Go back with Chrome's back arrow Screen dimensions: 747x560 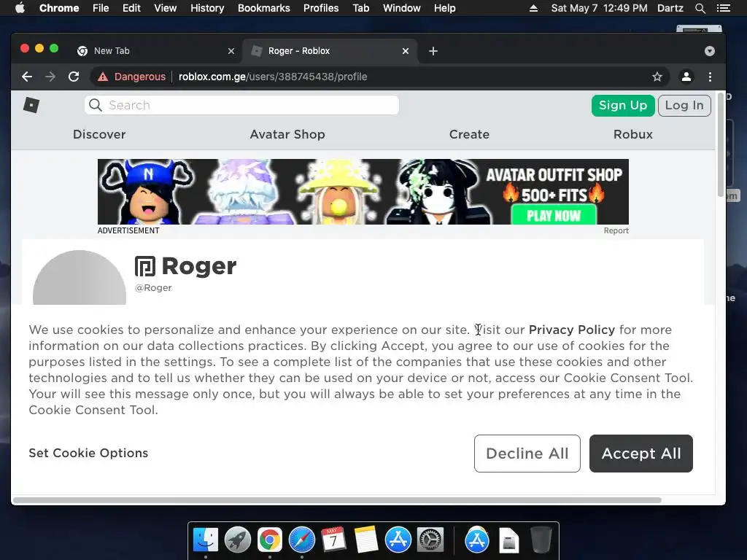click(27, 77)
